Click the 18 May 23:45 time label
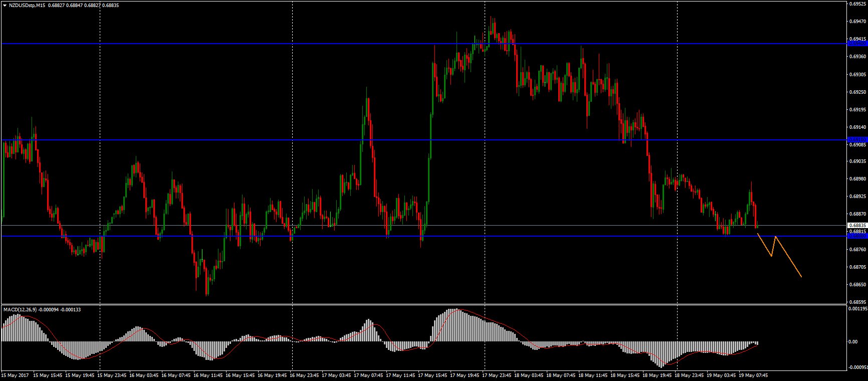868x381 pixels. tap(692, 375)
